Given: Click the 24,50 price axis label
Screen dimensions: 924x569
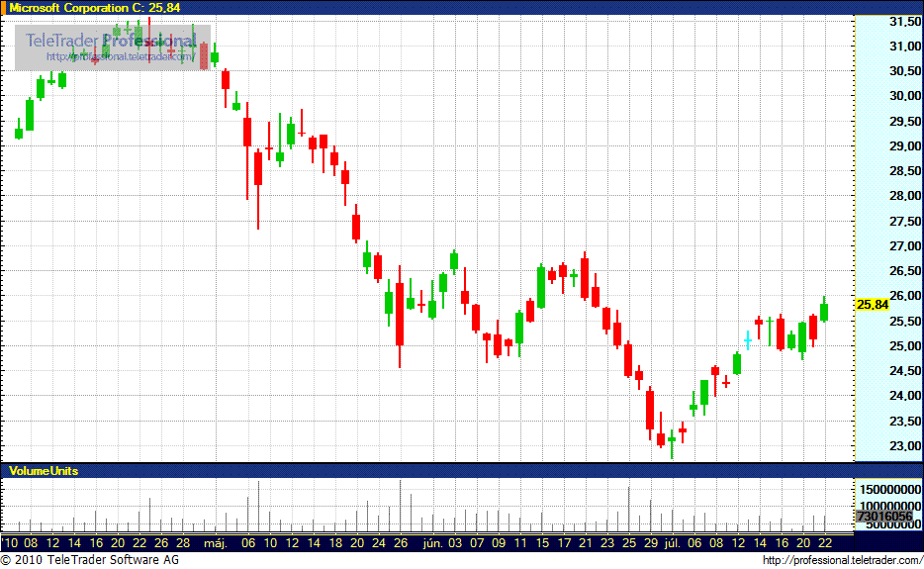Looking at the screenshot, I should coord(904,371).
